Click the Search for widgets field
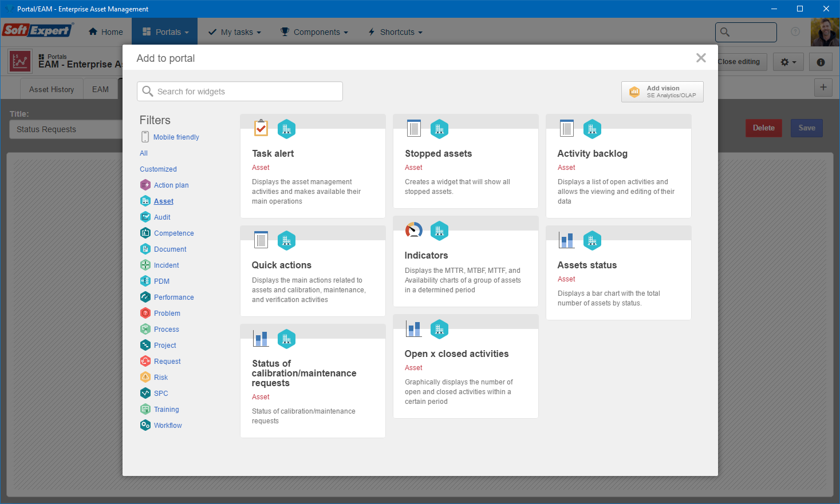This screenshot has width=840, height=504. tap(240, 92)
